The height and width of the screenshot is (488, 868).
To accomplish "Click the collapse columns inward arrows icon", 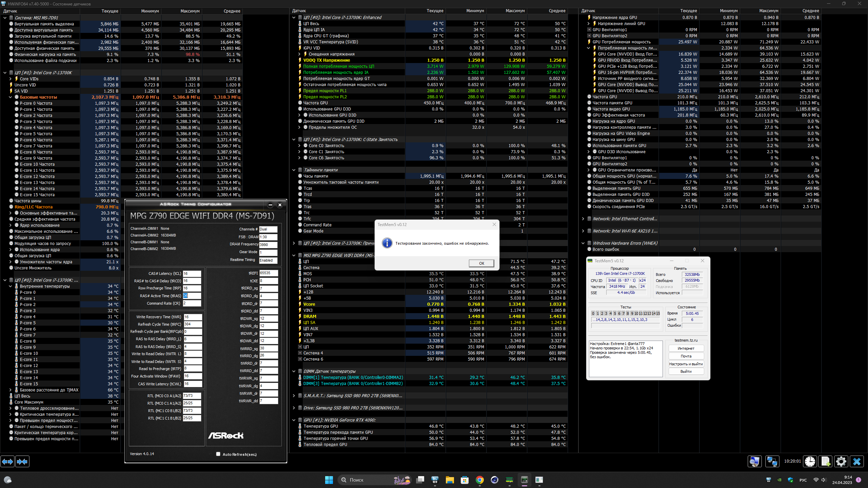I will 22,461.
